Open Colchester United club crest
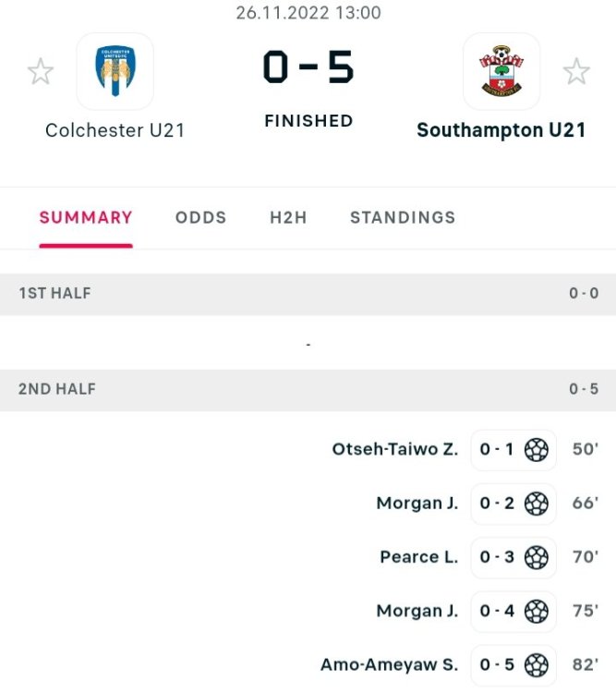Image resolution: width=616 pixels, height=693 pixels. pos(115,71)
